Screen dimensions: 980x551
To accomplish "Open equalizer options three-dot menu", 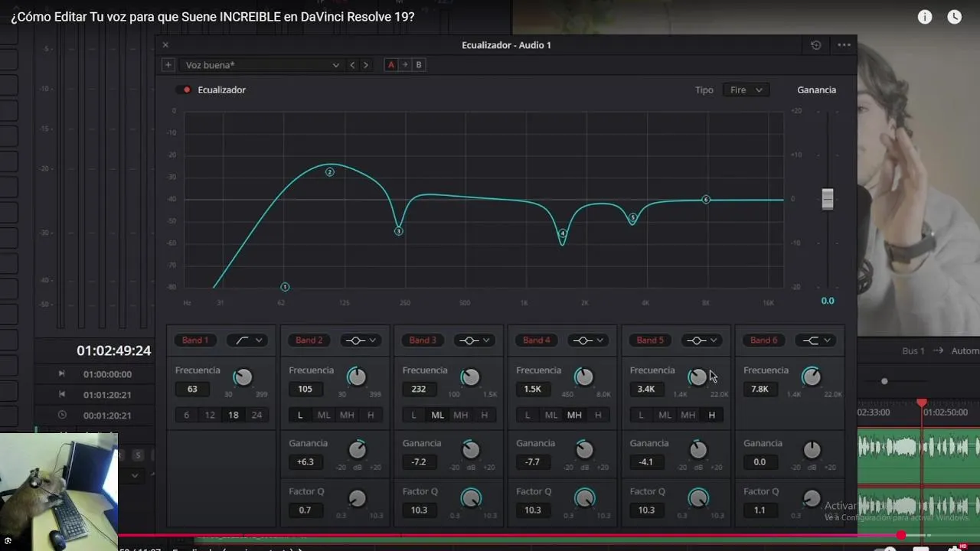I will tap(844, 45).
